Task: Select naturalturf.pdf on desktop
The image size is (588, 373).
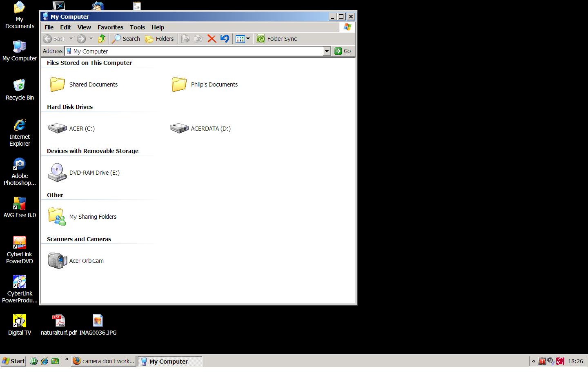Action: pos(59,325)
